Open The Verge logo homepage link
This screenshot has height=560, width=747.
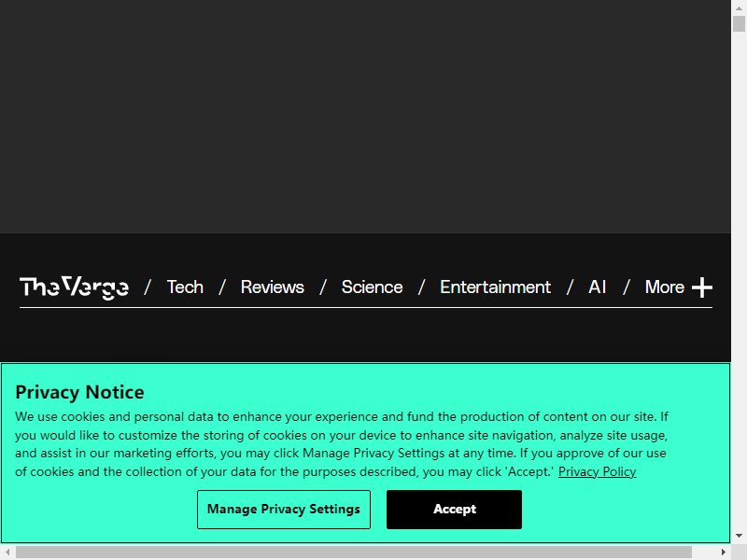74,287
